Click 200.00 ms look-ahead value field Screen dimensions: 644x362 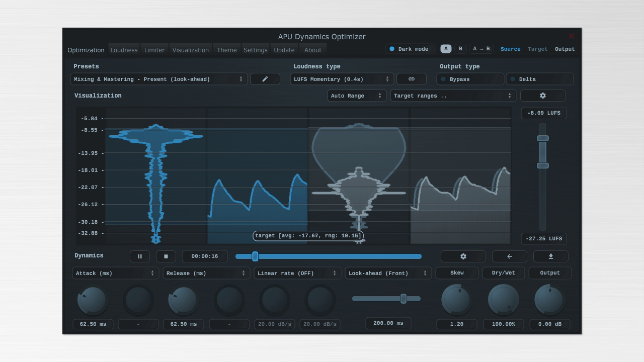pyautogui.click(x=388, y=323)
